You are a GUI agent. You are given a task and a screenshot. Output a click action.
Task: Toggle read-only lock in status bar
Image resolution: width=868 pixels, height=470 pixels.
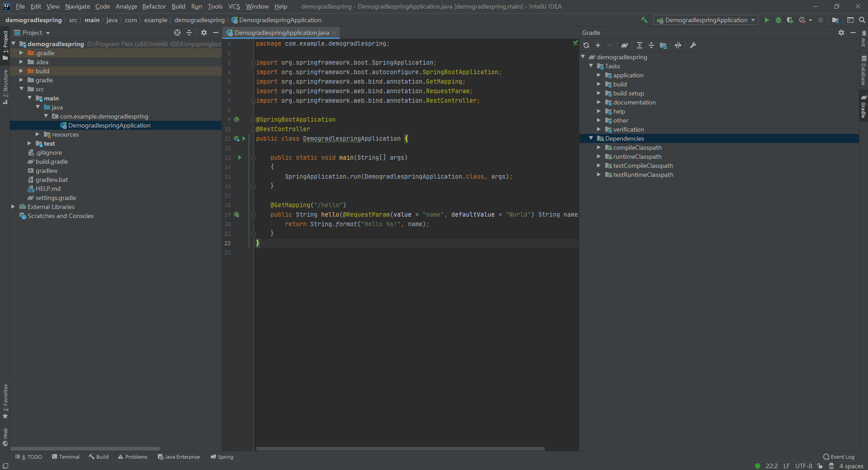point(820,466)
